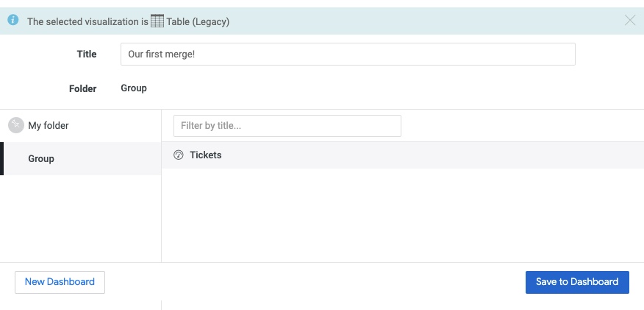
Task: Dismiss the selected visualization banner
Action: [x=630, y=21]
